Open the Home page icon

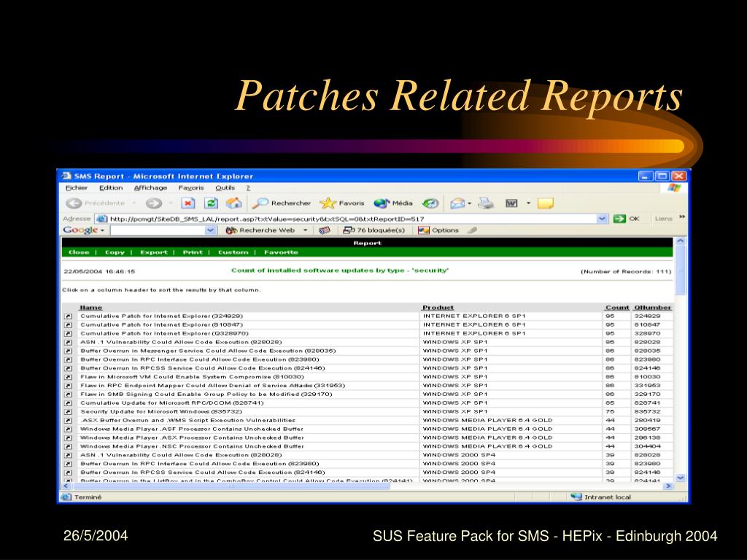pyautogui.click(x=234, y=203)
